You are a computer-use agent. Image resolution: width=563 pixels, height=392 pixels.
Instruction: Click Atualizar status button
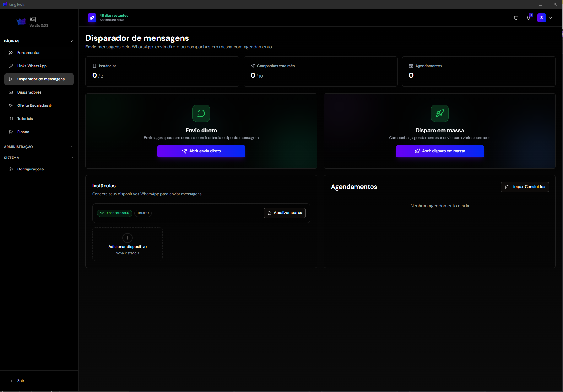coord(284,213)
